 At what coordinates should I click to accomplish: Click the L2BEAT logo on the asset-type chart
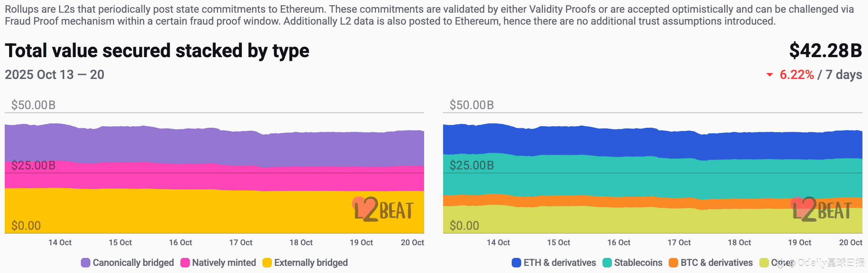coord(821,210)
